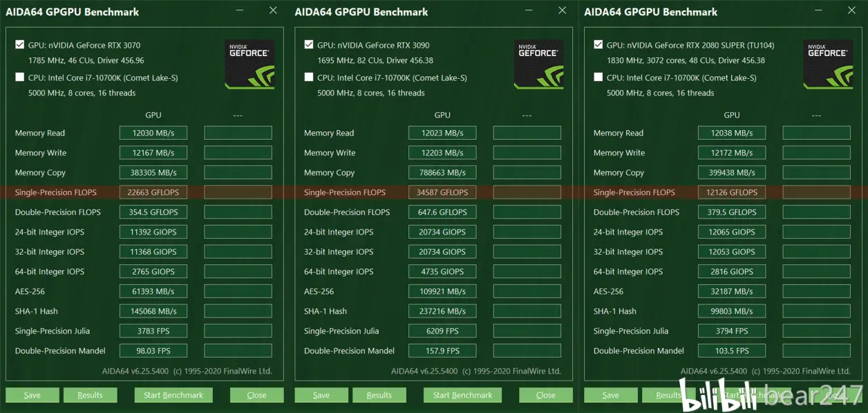Click the 6209 FPS Single-Precision Julia value
This screenshot has height=413, width=868.
tap(442, 331)
